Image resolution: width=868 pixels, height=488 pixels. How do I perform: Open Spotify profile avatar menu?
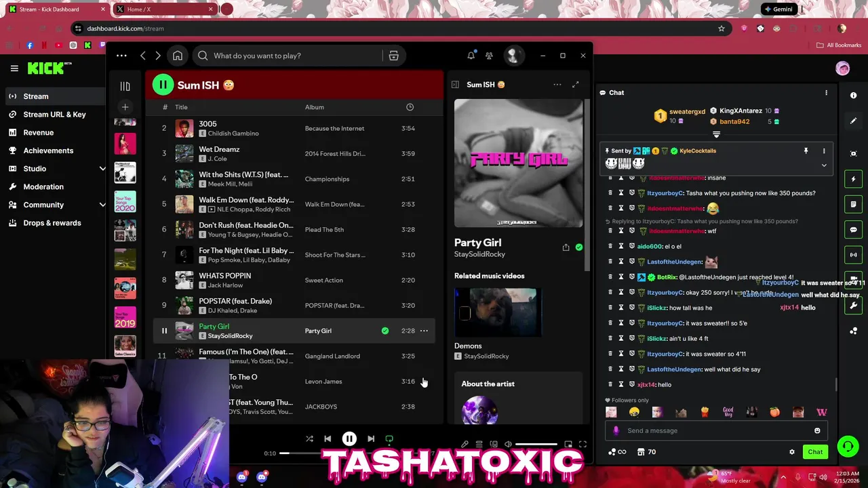click(513, 56)
